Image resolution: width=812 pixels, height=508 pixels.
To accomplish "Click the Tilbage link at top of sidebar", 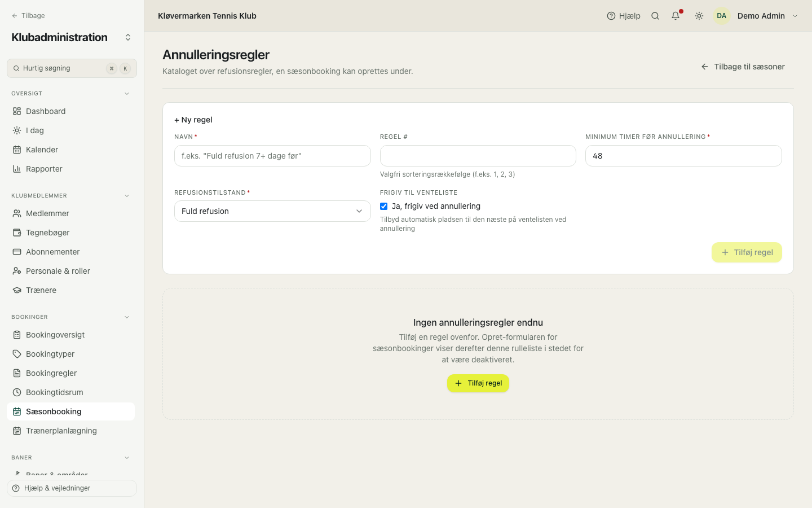I will click(x=28, y=16).
